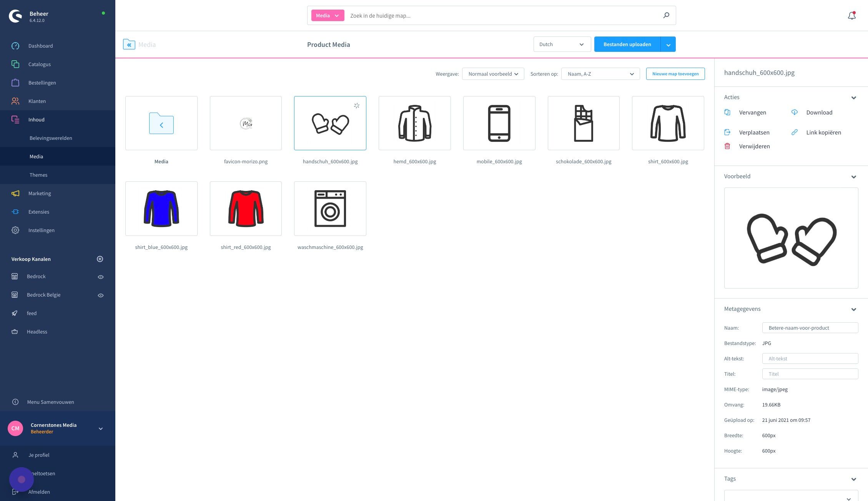Viewport: 868px width, 501px height.
Task: Open the Bestellingen bag icon
Action: point(15,83)
